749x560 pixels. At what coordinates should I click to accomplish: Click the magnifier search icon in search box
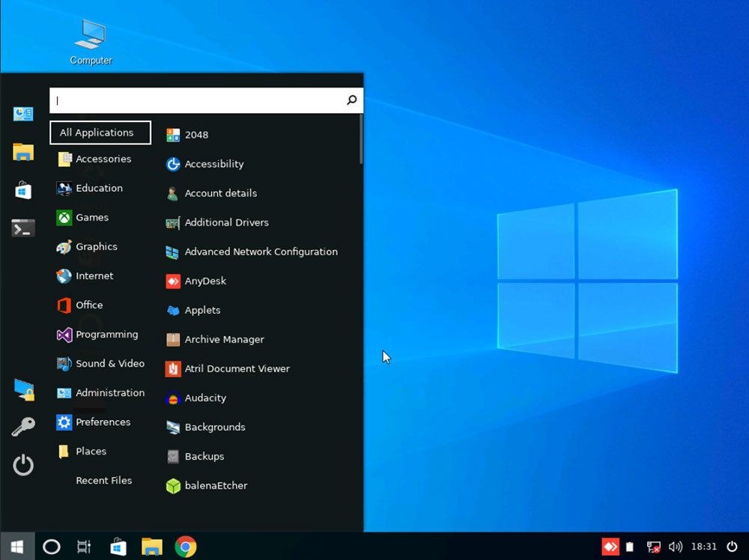[x=352, y=100]
